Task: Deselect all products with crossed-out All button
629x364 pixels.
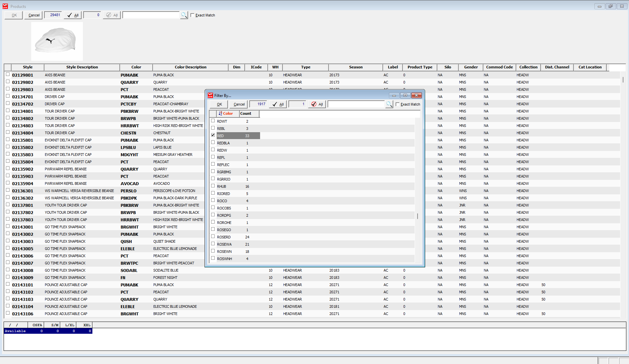Action: [112, 15]
